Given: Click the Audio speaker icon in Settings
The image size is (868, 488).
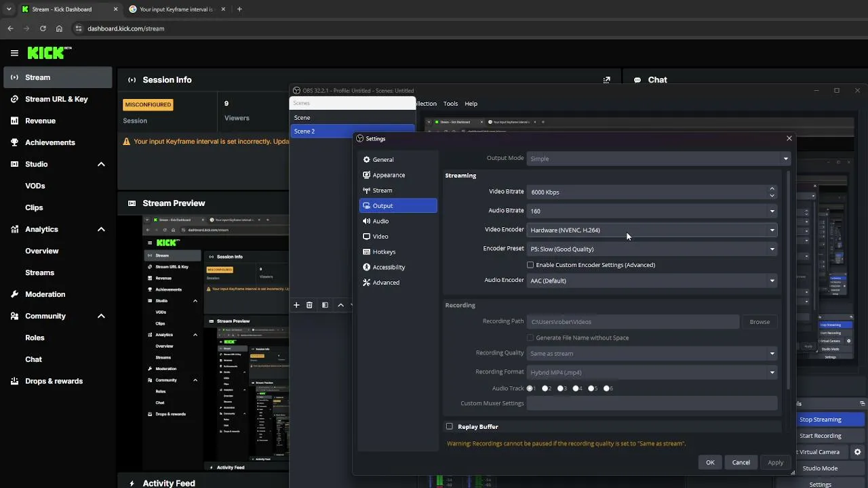Looking at the screenshot, I should click(x=367, y=221).
